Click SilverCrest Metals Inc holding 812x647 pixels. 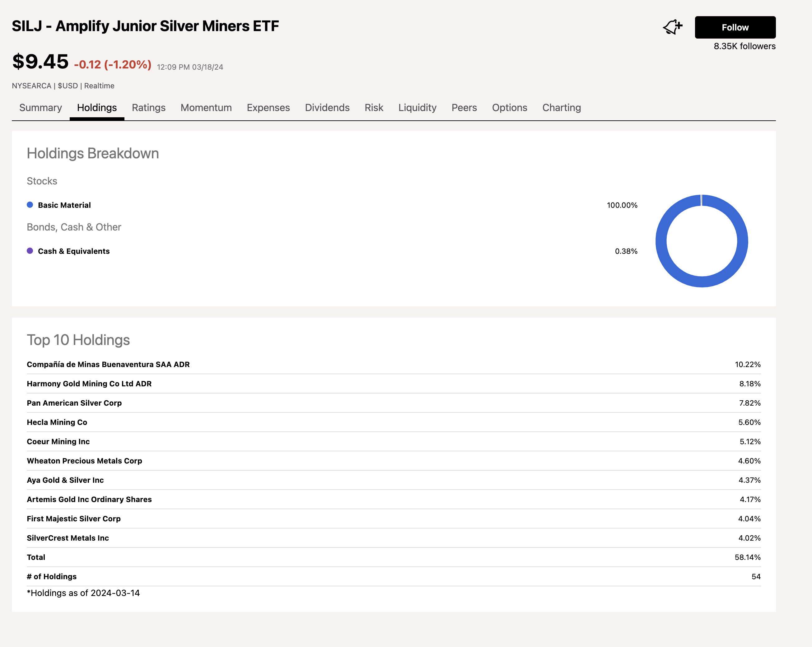pos(68,538)
